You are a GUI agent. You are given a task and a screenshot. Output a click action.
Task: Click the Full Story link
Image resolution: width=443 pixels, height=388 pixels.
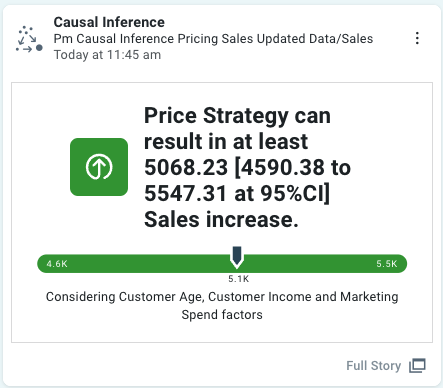[x=373, y=366]
